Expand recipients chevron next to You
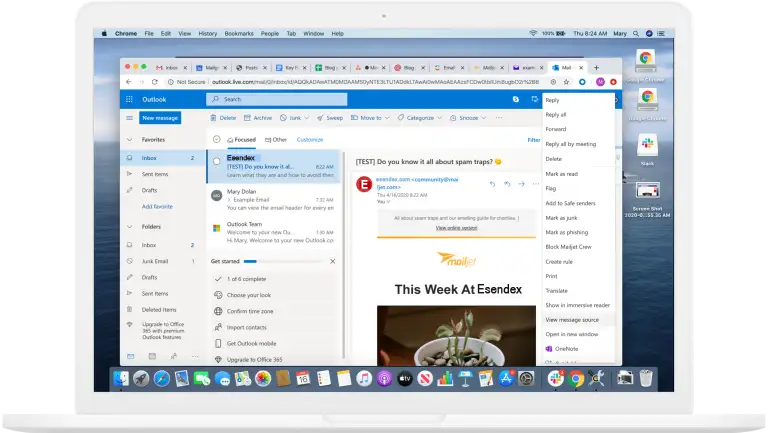Image resolution: width=768 pixels, height=433 pixels. [x=388, y=202]
